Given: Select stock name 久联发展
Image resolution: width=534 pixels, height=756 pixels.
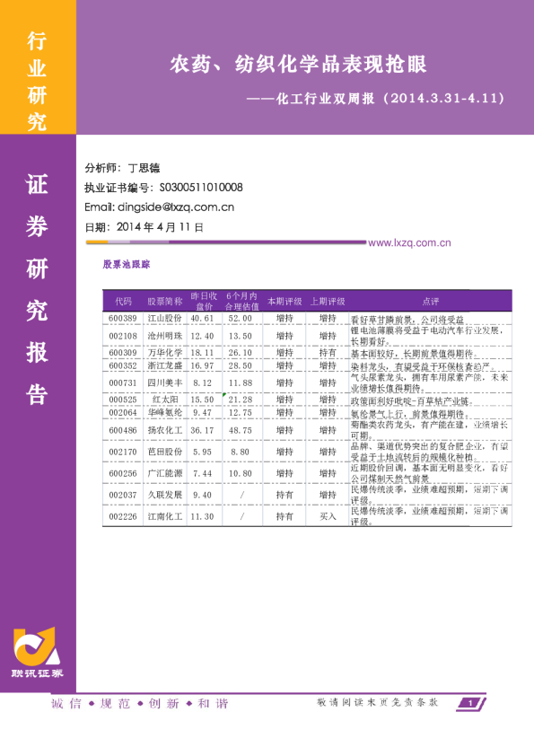Looking at the screenshot, I should point(165,495).
